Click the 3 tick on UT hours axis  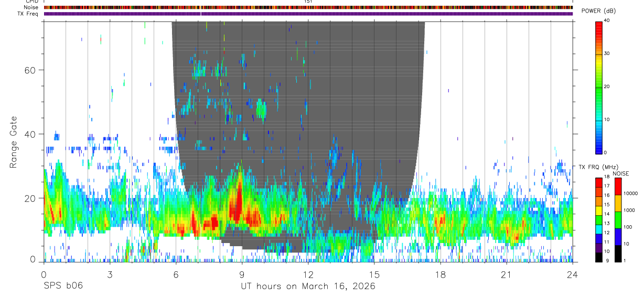(x=110, y=274)
